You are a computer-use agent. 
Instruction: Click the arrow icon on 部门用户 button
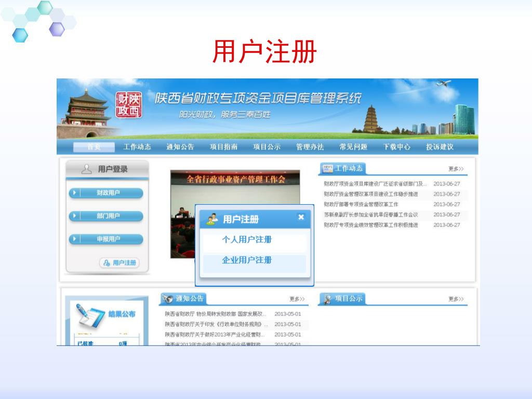75,216
